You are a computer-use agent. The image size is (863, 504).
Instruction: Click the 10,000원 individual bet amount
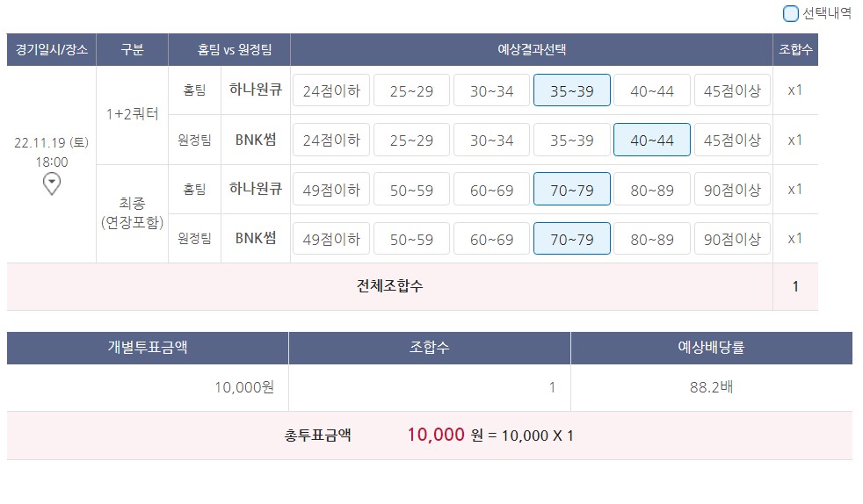point(243,387)
